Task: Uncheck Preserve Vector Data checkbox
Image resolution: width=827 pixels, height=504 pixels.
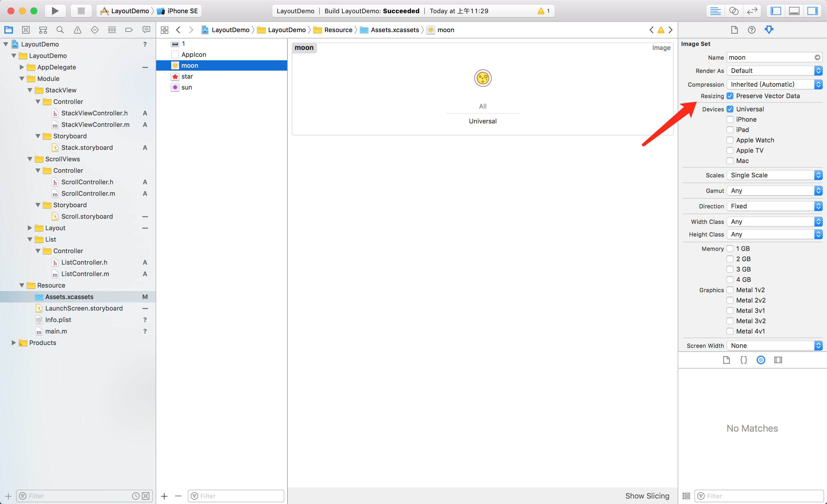Action: click(x=730, y=96)
